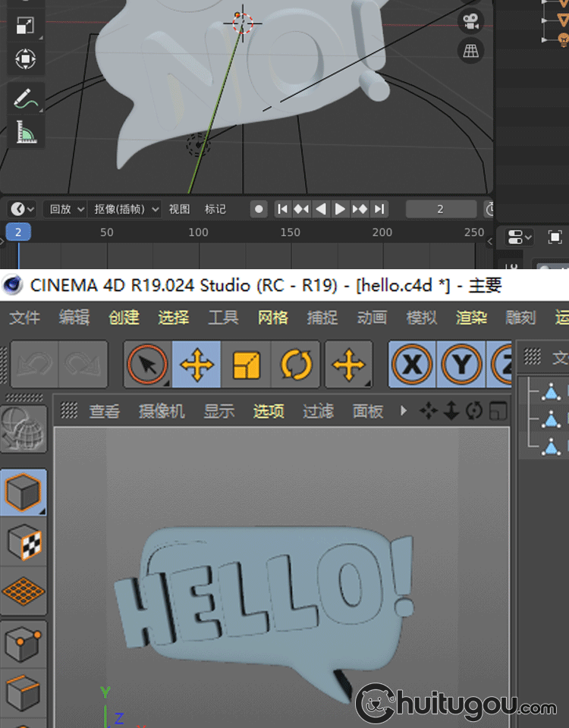The height and width of the screenshot is (728, 569).
Task: Select the Blender Annotate pencil tool
Action: [x=24, y=98]
